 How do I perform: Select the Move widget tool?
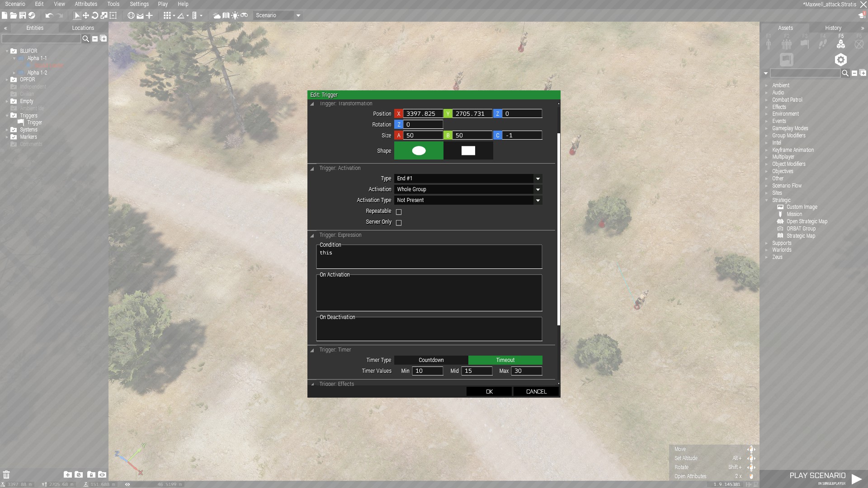click(x=85, y=15)
